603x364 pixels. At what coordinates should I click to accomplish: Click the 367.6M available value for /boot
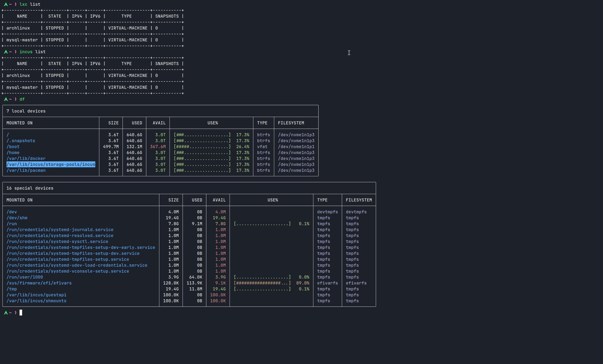pos(158,147)
